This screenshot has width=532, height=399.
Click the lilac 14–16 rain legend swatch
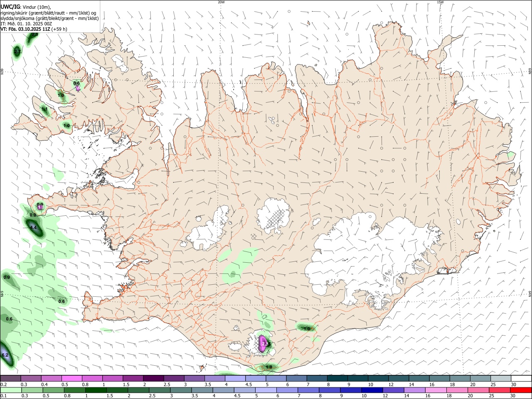tap(415, 390)
